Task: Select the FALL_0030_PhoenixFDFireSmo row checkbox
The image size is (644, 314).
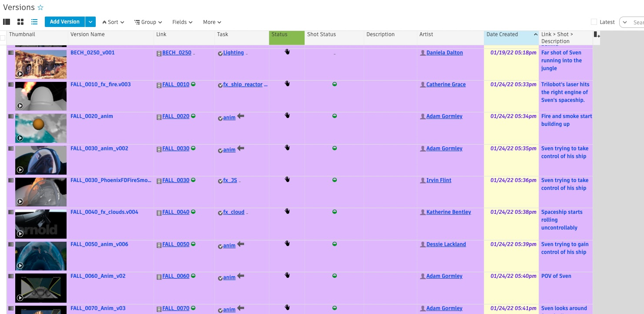Action: [11, 180]
